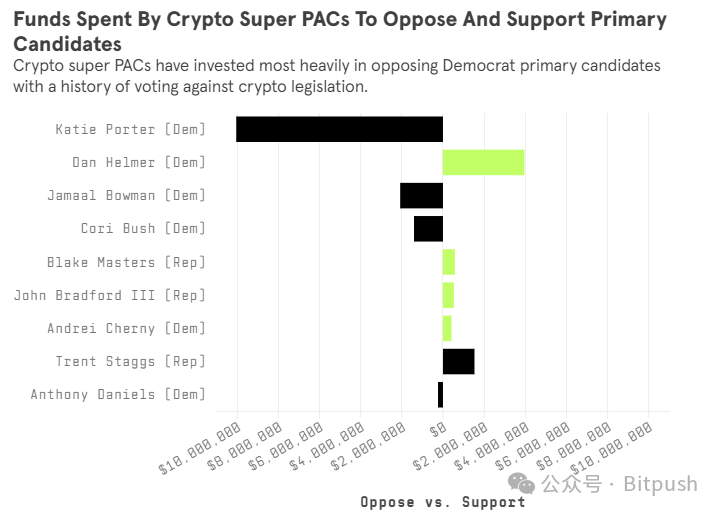Click Blake Masters' green bar
Screen dimensions: 721x513
pos(449,262)
